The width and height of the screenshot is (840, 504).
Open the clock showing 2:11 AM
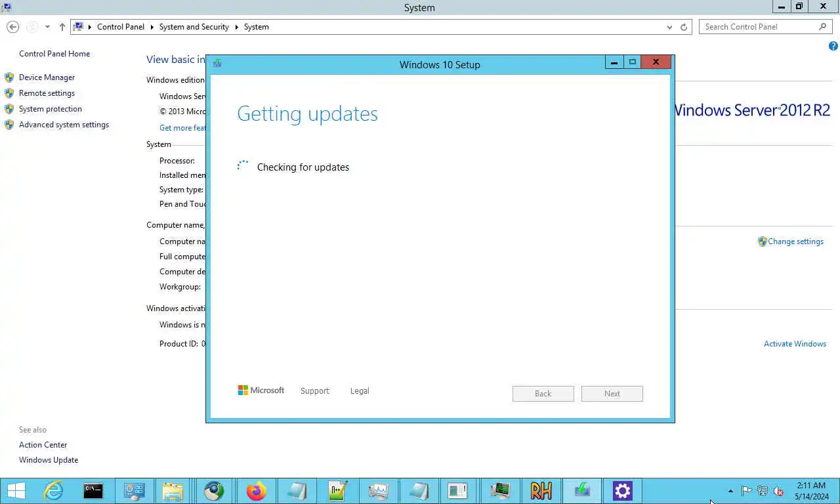(811, 491)
